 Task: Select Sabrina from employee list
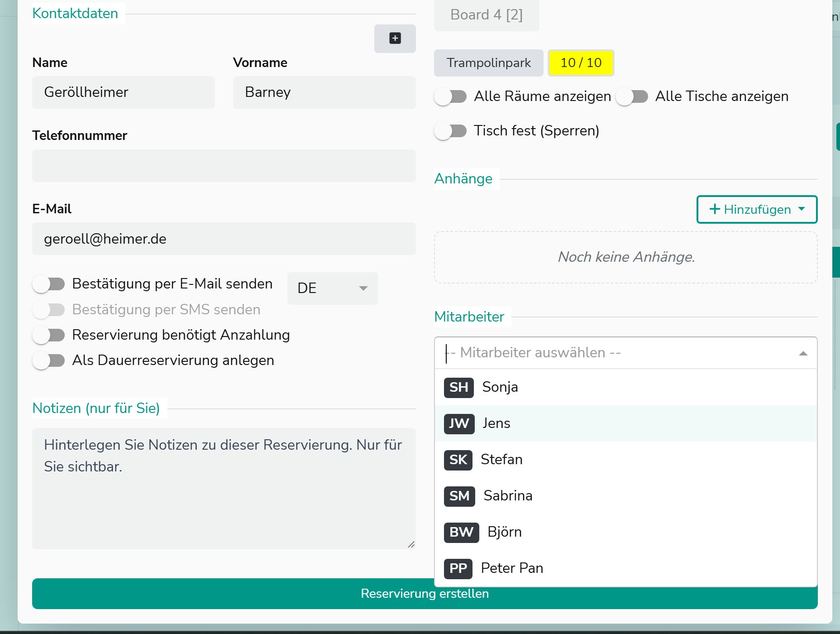click(x=626, y=496)
